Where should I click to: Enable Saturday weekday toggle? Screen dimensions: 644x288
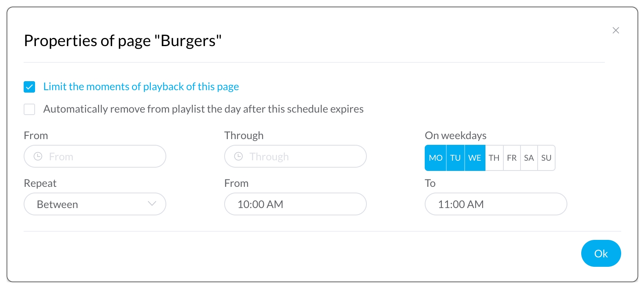[529, 158]
